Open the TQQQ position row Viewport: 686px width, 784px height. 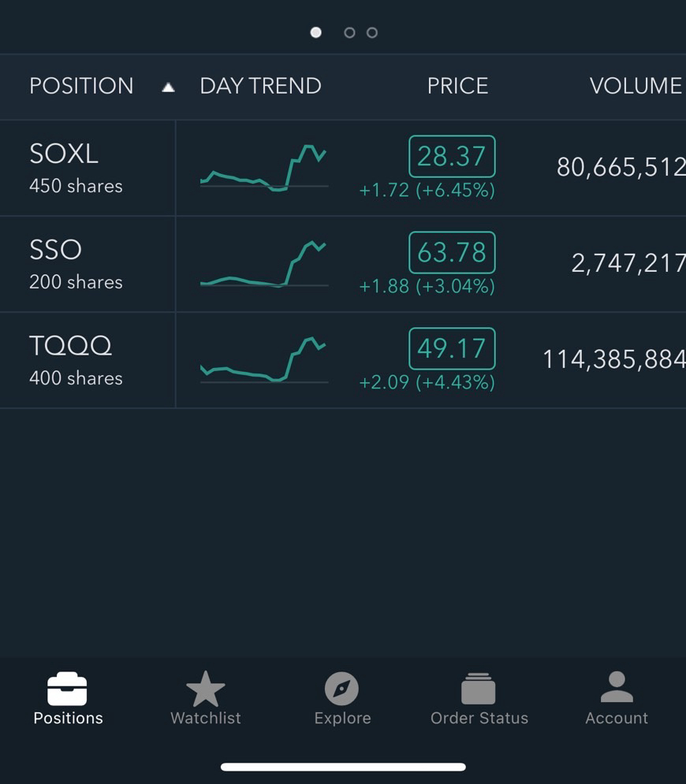pos(76,360)
